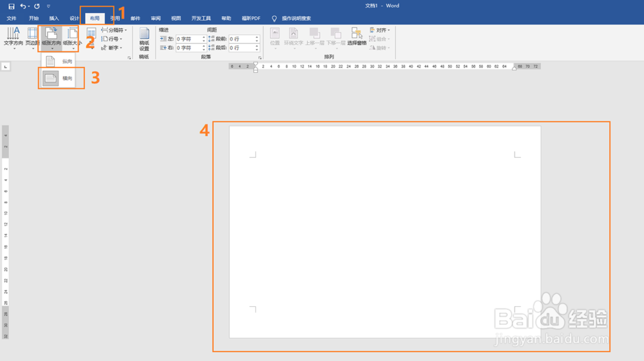Click the vertical ruler on the left
The image size is (644, 361).
[5, 232]
